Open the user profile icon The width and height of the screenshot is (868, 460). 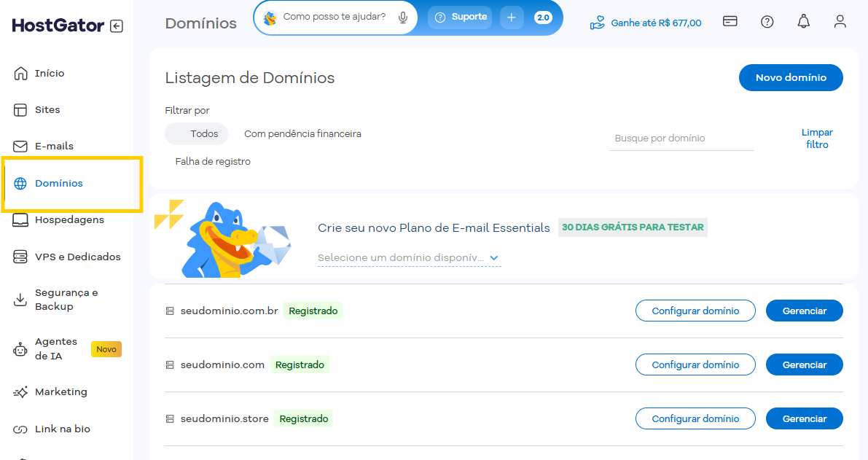[x=840, y=22]
